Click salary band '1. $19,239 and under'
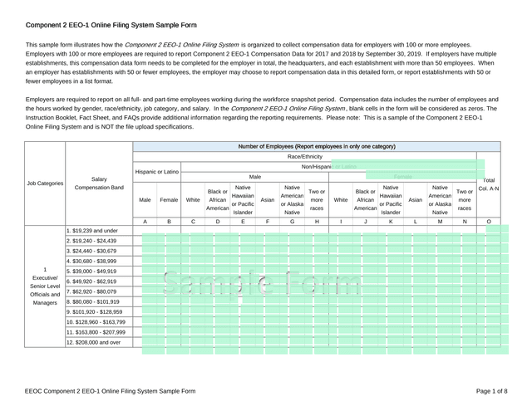 (99, 230)
